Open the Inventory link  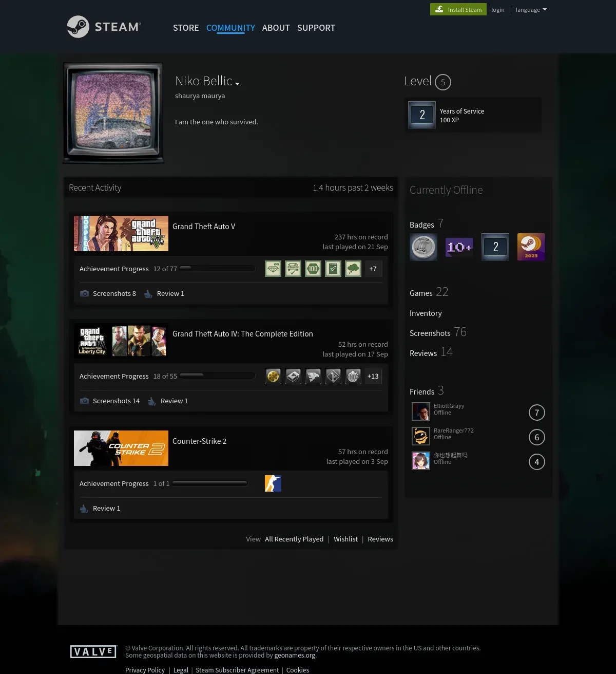point(426,313)
